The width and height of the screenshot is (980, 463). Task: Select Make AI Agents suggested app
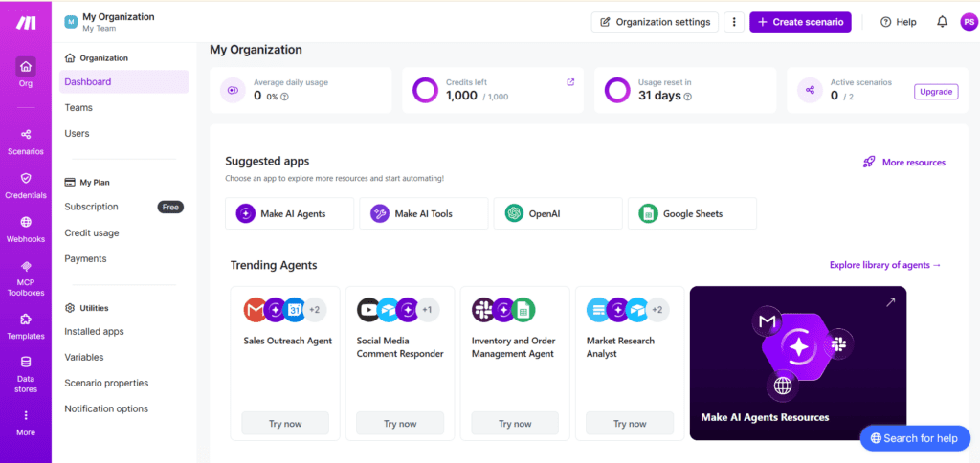(289, 213)
